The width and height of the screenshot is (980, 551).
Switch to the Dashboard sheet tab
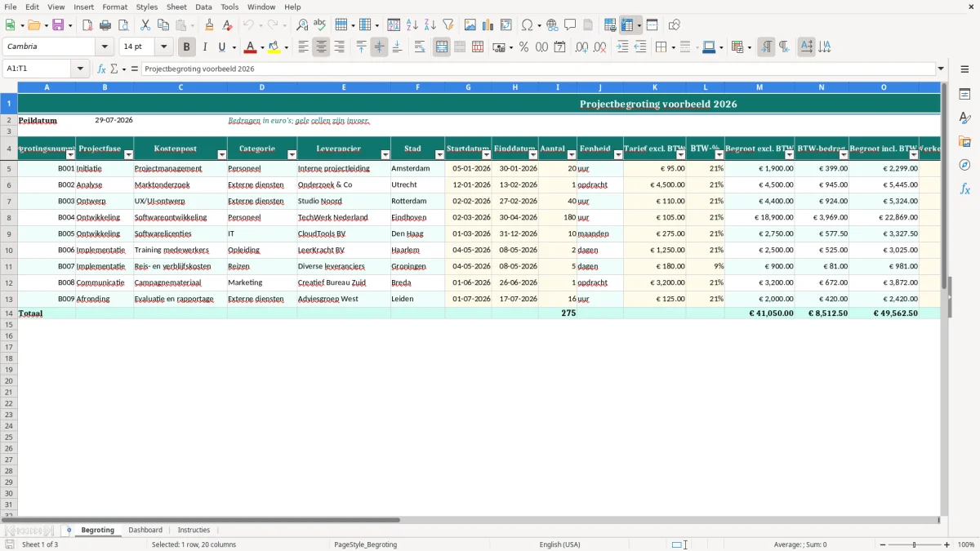145,531
